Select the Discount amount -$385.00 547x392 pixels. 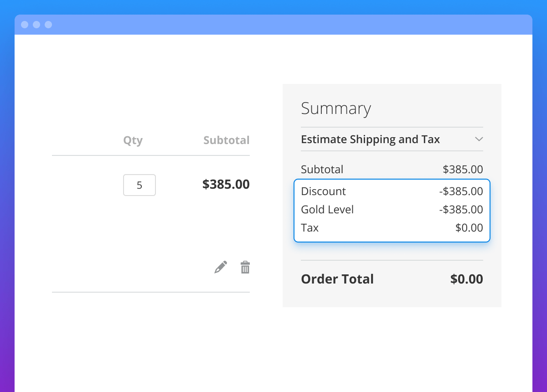point(461,191)
